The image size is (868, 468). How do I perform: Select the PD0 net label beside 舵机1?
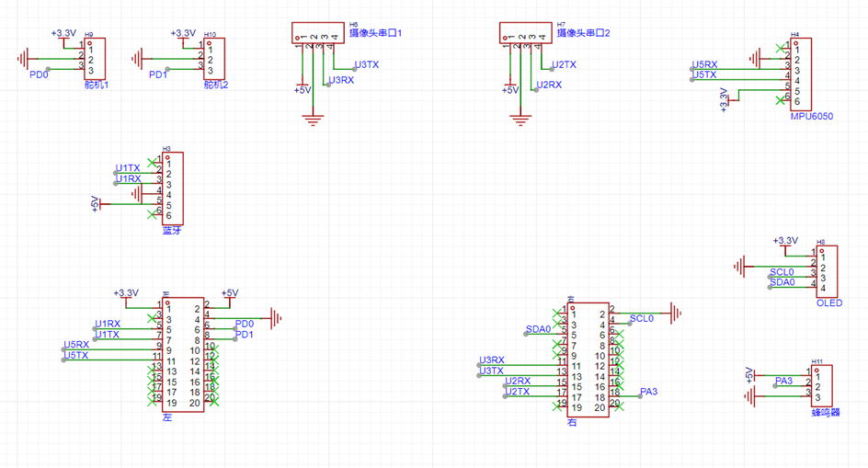tap(39, 74)
